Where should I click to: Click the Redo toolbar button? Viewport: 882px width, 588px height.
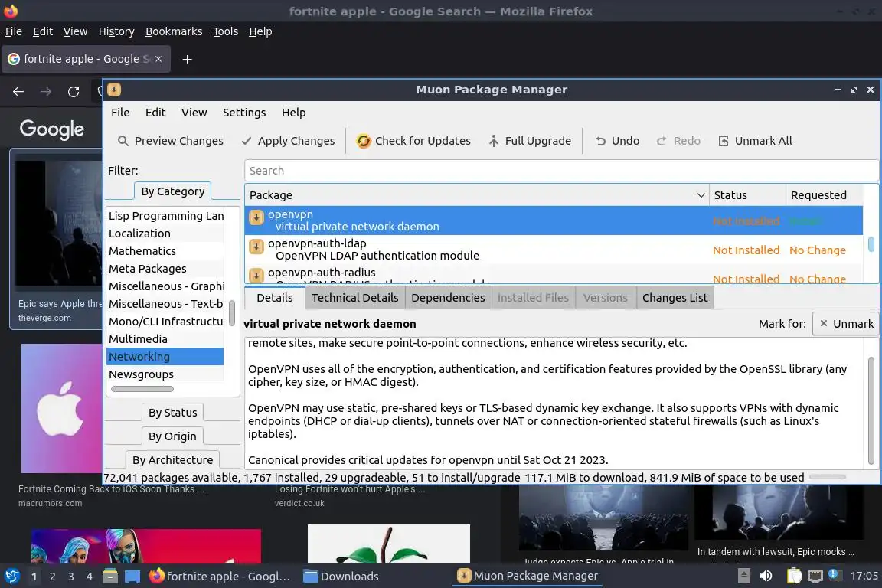click(x=678, y=141)
